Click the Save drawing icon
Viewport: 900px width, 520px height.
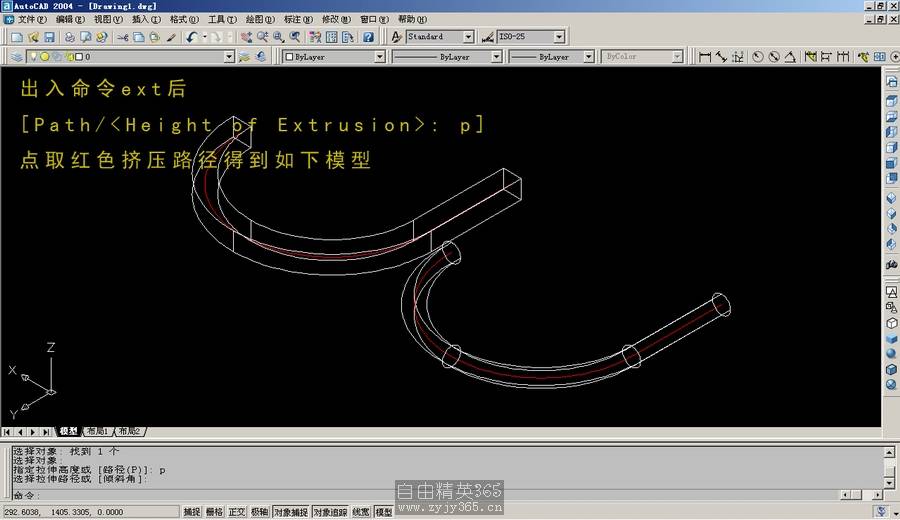pos(47,37)
